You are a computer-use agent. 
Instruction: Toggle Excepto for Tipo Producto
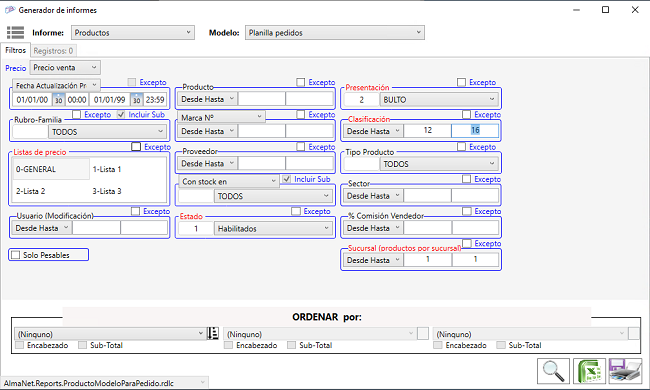pyautogui.click(x=461, y=147)
